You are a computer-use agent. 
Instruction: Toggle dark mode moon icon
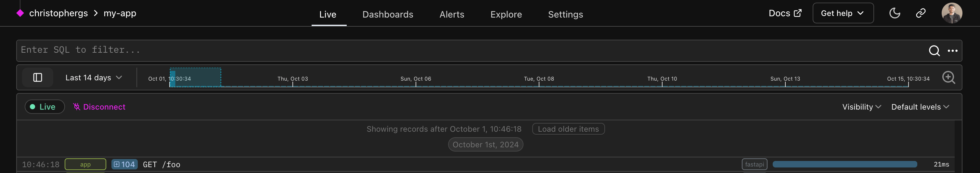coord(895,13)
